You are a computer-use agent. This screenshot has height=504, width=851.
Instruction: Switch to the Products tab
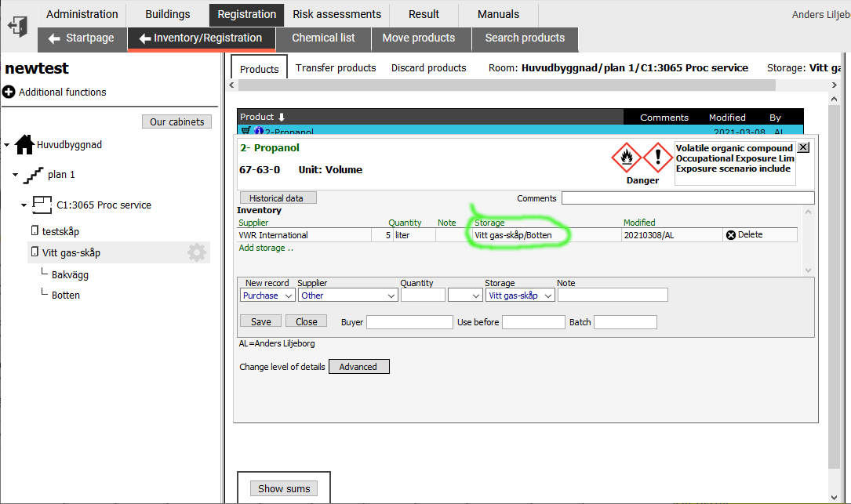click(260, 68)
